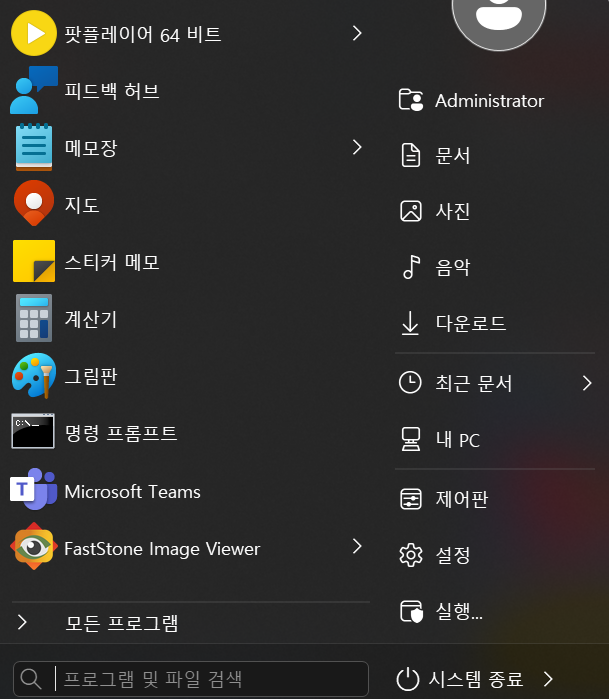Launch the Maps (지도) pin icon
The width and height of the screenshot is (609, 699).
coord(34,204)
